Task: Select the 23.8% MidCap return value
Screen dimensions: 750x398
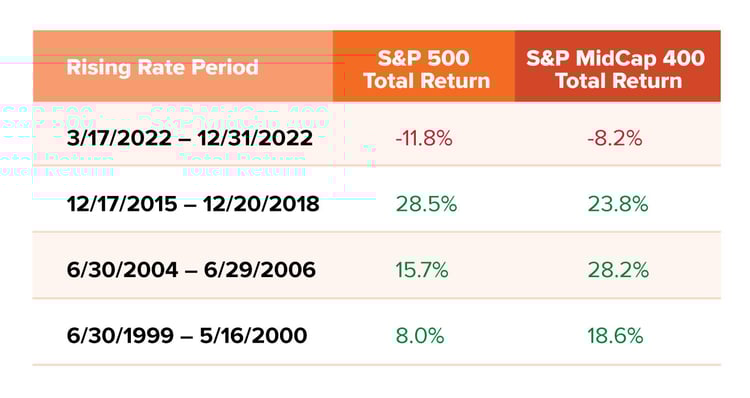Action: (x=618, y=204)
